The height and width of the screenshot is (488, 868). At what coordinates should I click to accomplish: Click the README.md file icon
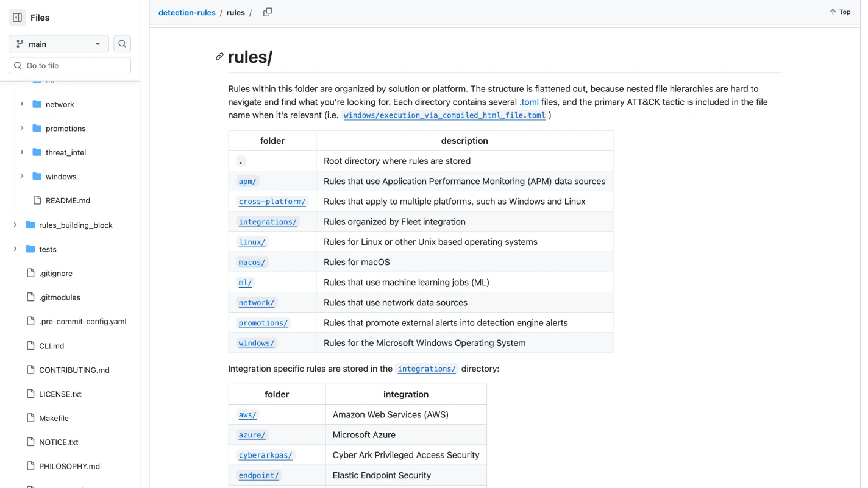tap(37, 200)
